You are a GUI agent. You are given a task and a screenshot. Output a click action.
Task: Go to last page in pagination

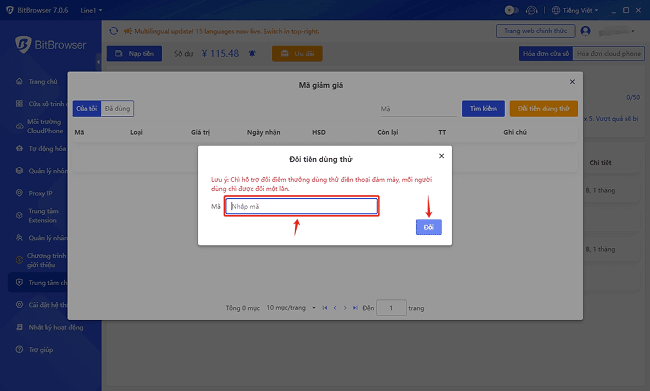355,308
